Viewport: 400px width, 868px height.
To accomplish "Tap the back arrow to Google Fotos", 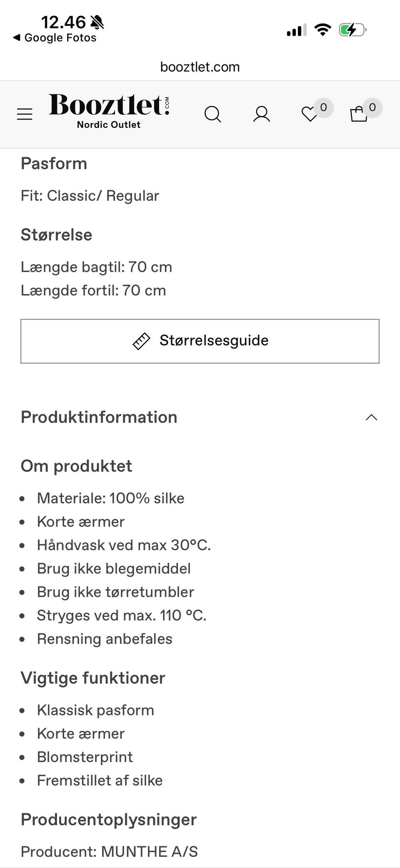I will click(x=17, y=38).
